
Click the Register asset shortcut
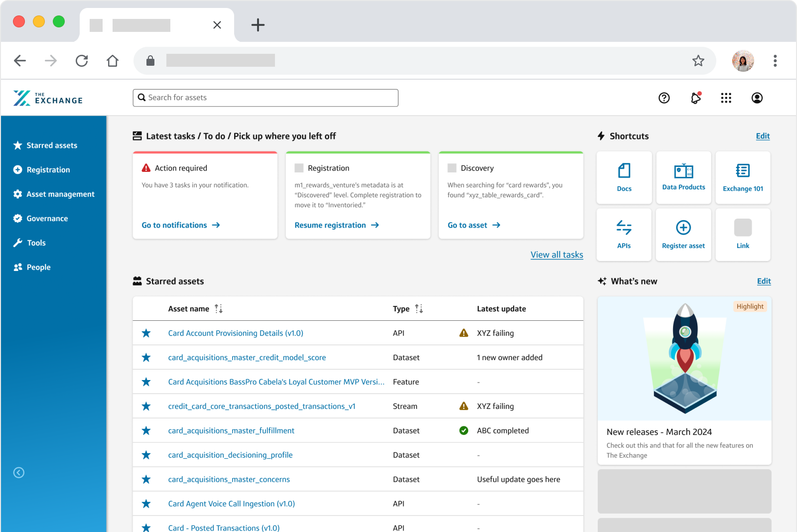tap(683, 235)
